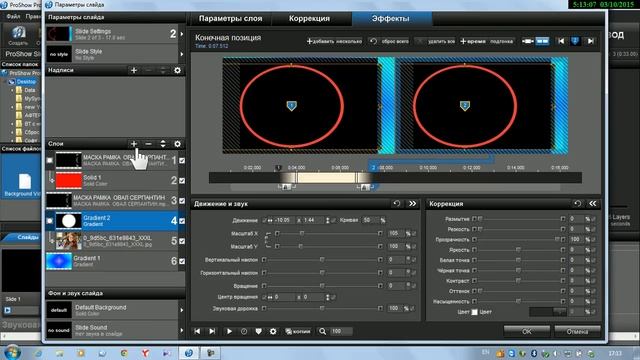
Task: Open the Слои panel gear settings
Action: click(177, 144)
